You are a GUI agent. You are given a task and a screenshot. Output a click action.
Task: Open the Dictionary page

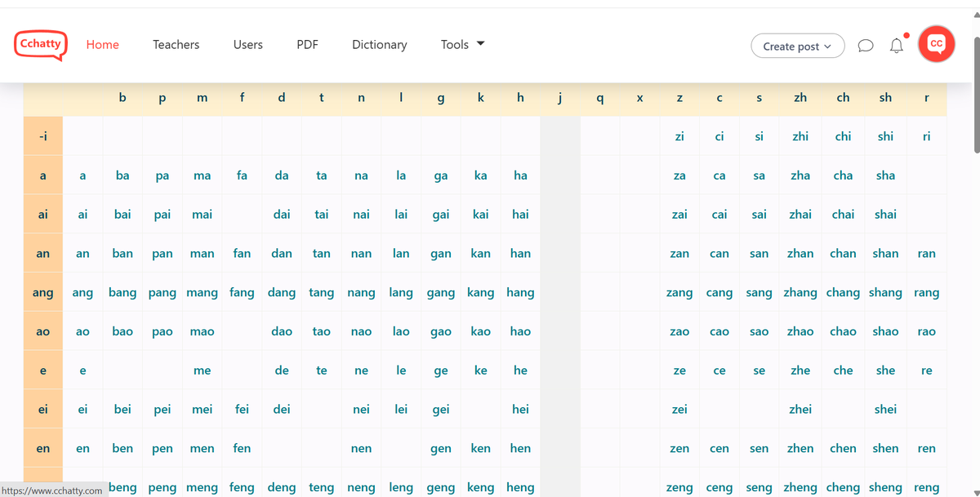point(379,44)
